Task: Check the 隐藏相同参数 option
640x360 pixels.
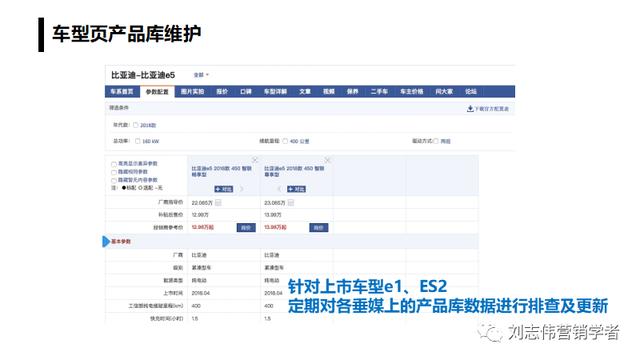Action: 114,172
